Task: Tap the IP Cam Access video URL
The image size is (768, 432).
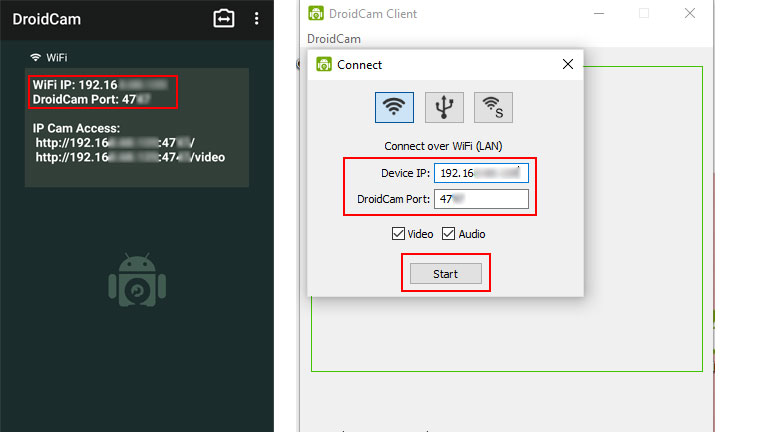Action: pos(130,157)
